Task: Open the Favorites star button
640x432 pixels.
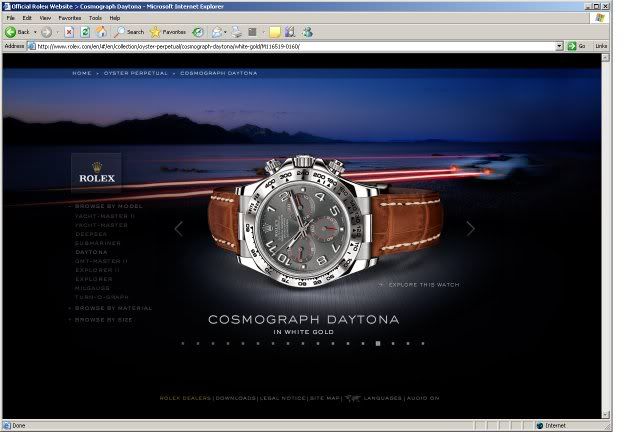Action: coord(167,32)
